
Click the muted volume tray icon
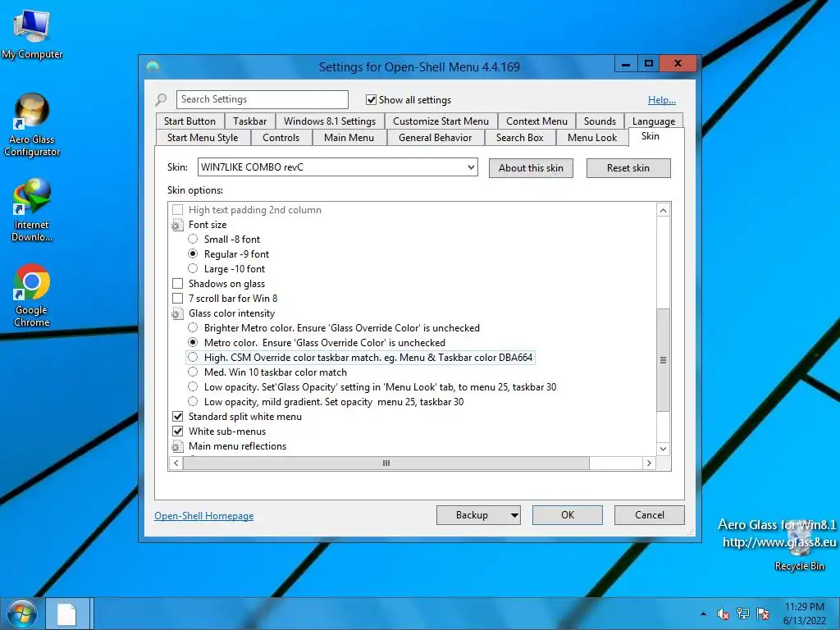coord(724,614)
